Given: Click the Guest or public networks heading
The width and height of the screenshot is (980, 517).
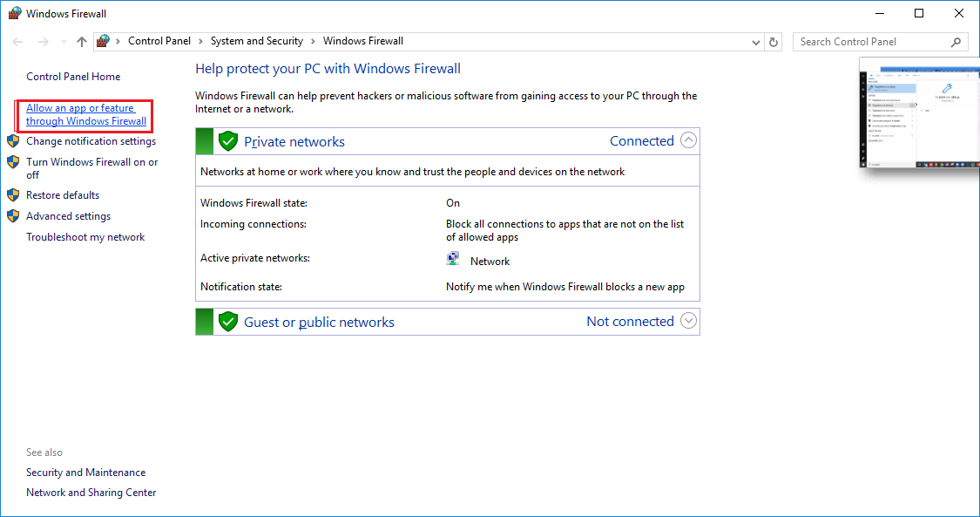Looking at the screenshot, I should (320, 323).
